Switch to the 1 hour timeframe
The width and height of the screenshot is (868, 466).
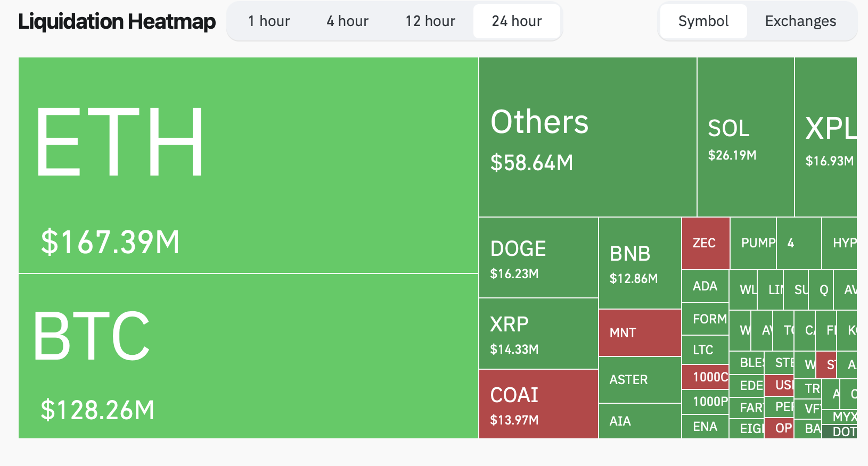click(269, 21)
